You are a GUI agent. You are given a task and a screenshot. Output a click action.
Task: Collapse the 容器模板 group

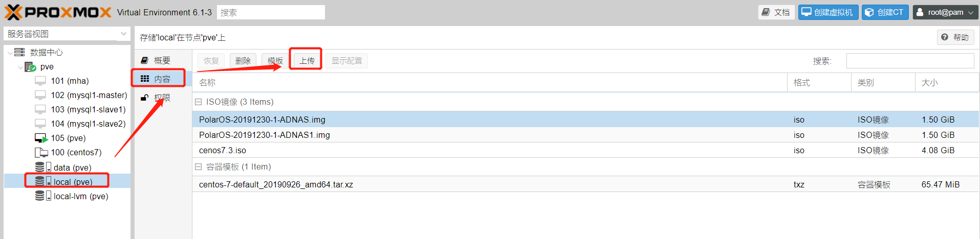198,167
